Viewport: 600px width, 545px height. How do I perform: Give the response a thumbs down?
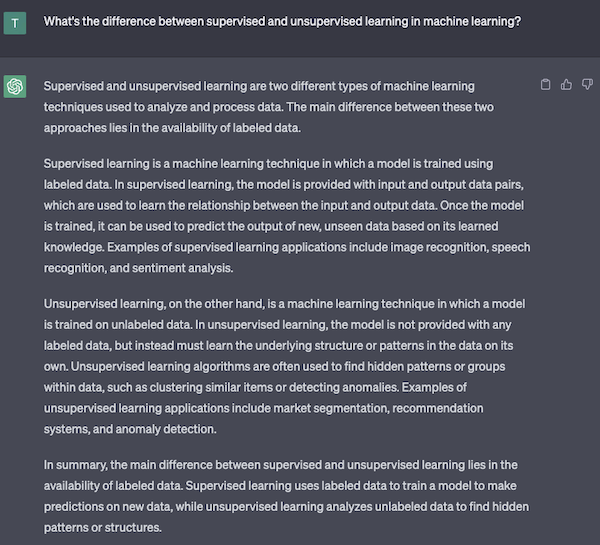(587, 84)
